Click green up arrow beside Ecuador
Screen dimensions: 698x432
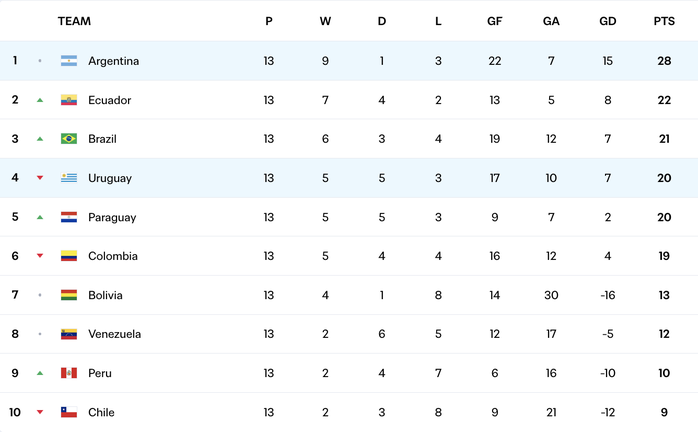[40, 100]
